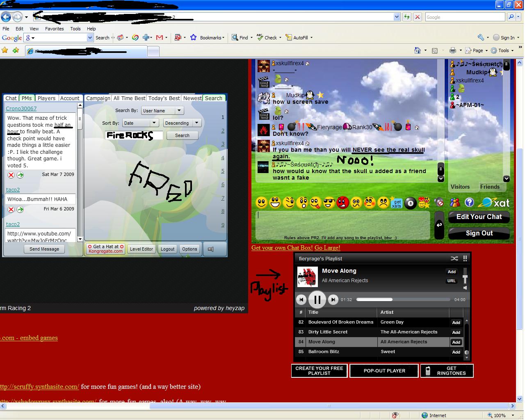The image size is (525, 420).
Task: Click the Stop loading red X icon
Action: pos(417,17)
